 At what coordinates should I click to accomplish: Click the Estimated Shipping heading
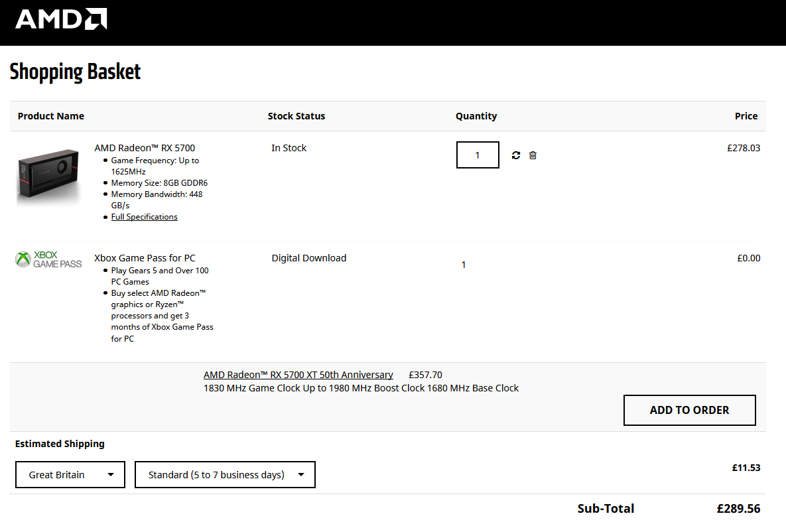pyautogui.click(x=60, y=444)
